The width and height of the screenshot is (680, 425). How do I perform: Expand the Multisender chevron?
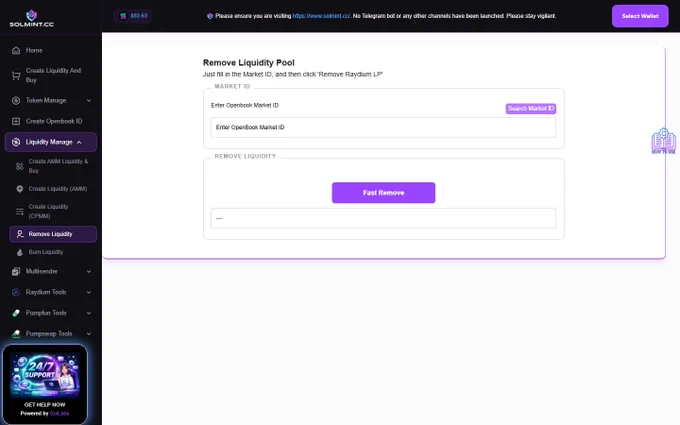point(89,271)
